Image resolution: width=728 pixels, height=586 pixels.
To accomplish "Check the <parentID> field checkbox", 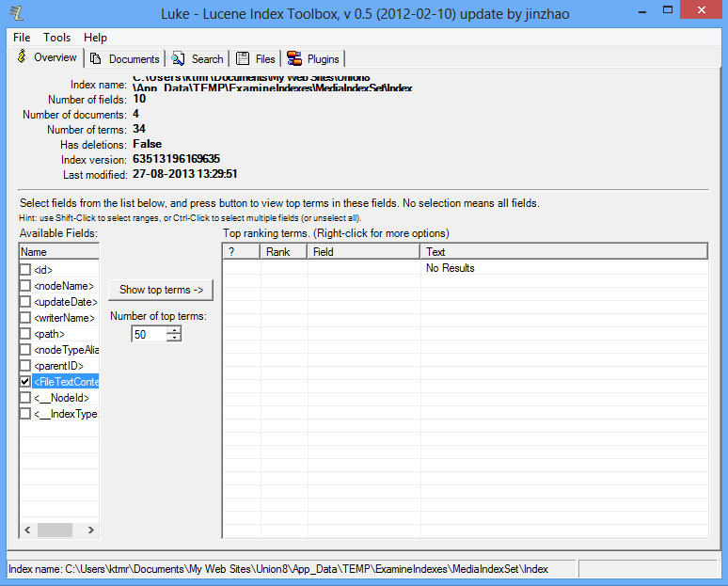I will click(x=25, y=366).
